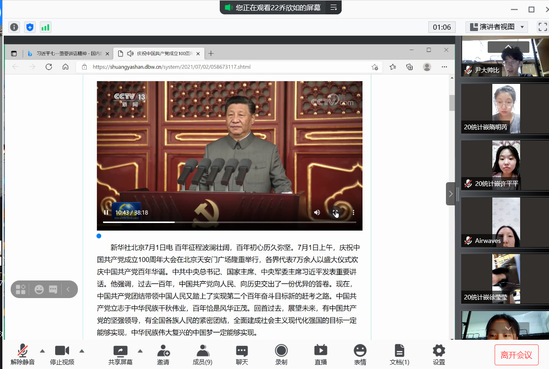The height and width of the screenshot is (369, 549).
Task: Open the meeting info icon
Action: tap(14, 27)
